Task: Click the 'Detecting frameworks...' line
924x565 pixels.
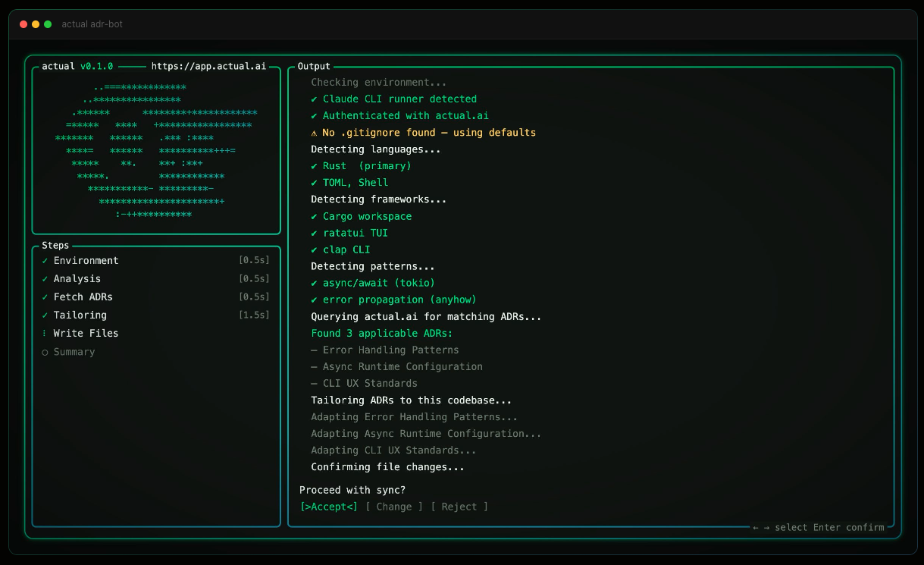Action: (x=379, y=199)
